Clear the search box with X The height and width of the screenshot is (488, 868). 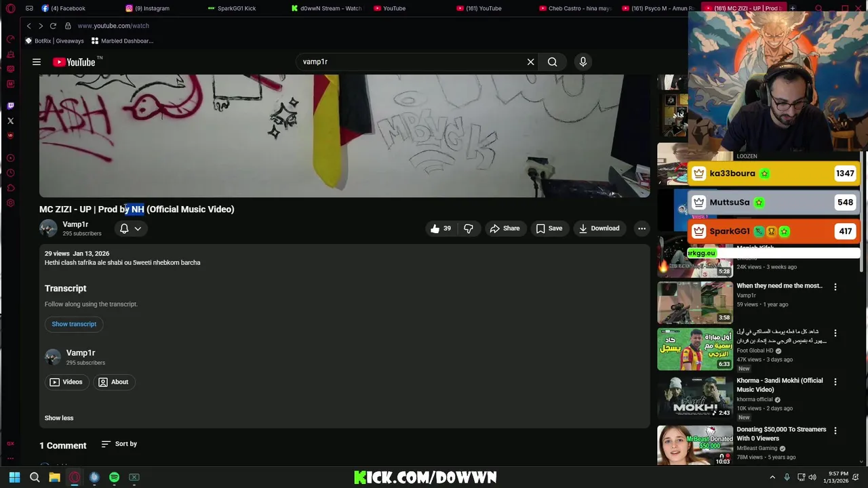tap(530, 62)
